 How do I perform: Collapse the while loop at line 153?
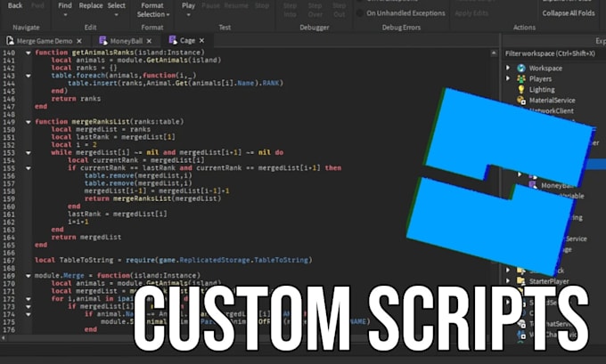(29, 152)
